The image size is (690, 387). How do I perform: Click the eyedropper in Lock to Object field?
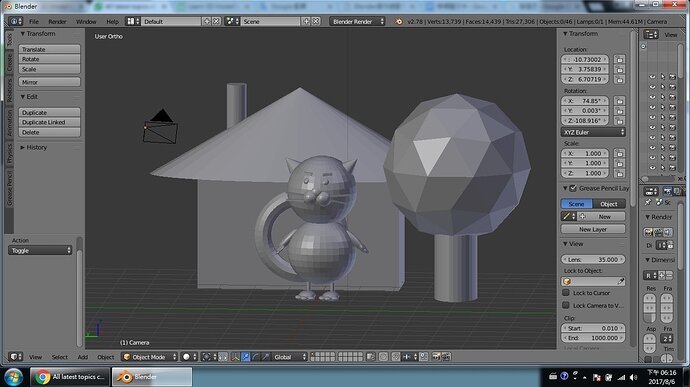coord(620,281)
